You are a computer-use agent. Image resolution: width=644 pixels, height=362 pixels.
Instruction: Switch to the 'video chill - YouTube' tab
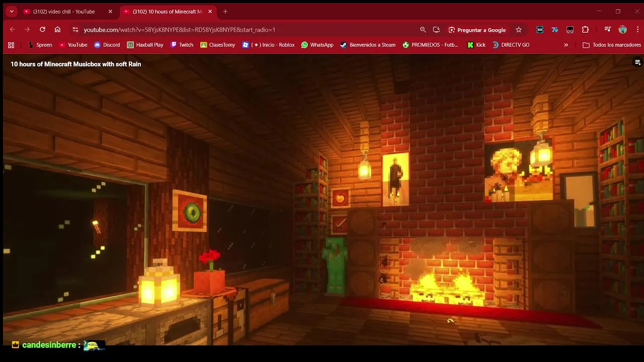pos(63,12)
